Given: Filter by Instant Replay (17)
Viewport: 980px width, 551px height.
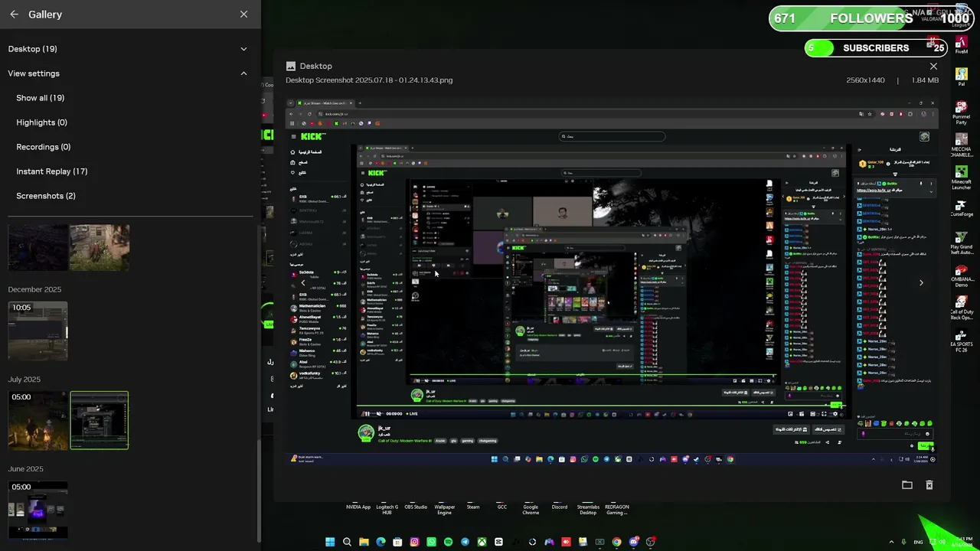Looking at the screenshot, I should pyautogui.click(x=52, y=171).
